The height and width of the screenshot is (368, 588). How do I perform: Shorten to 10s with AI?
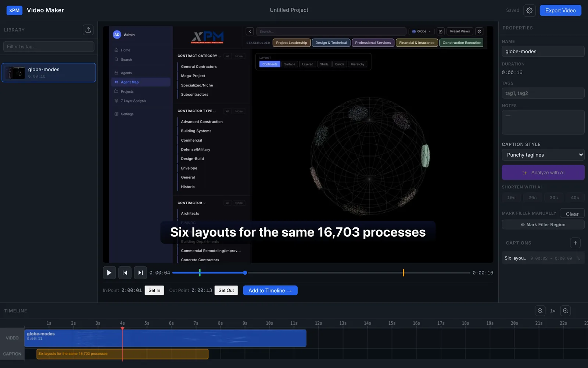coord(511,198)
